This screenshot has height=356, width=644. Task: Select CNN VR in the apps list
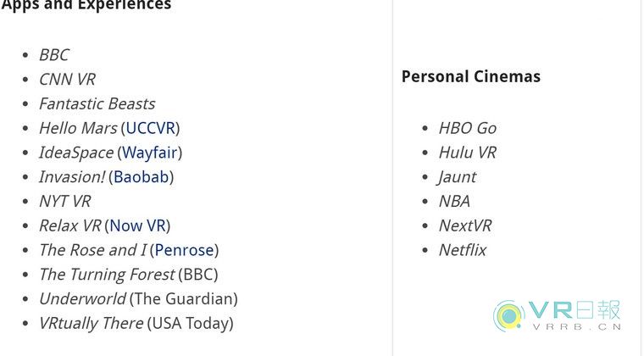67,79
